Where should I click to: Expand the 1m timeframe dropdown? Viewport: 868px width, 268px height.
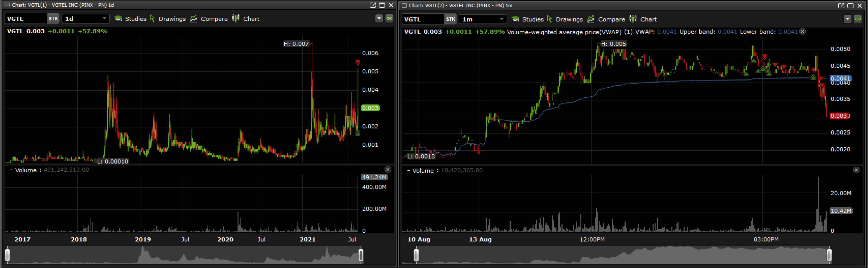[x=501, y=19]
